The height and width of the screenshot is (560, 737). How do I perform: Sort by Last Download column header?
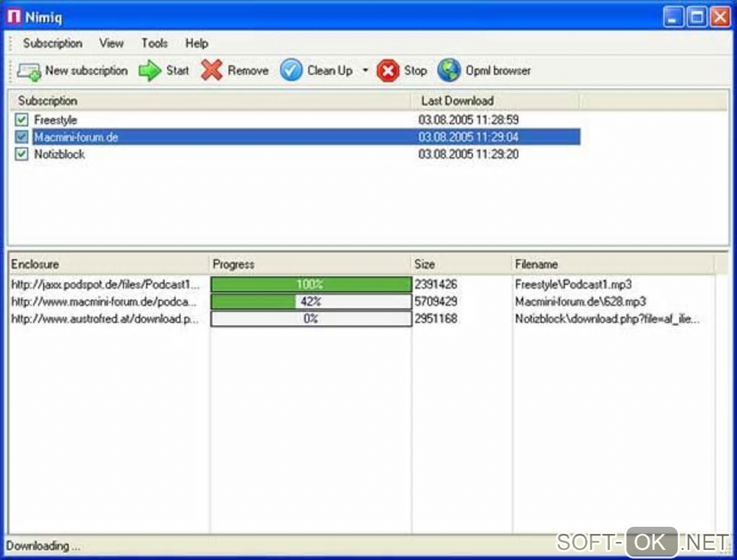coord(494,100)
